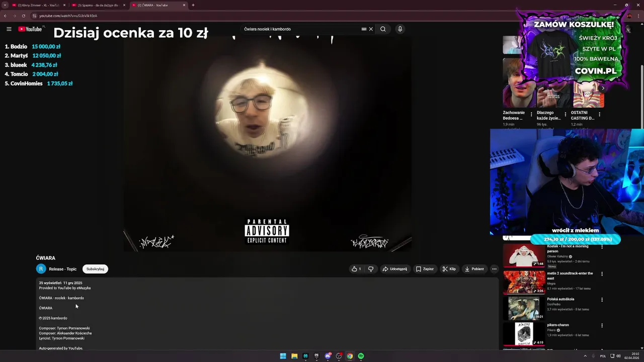The image size is (644, 362).
Task: Clear the search box with the X icon
Action: pyautogui.click(x=371, y=29)
